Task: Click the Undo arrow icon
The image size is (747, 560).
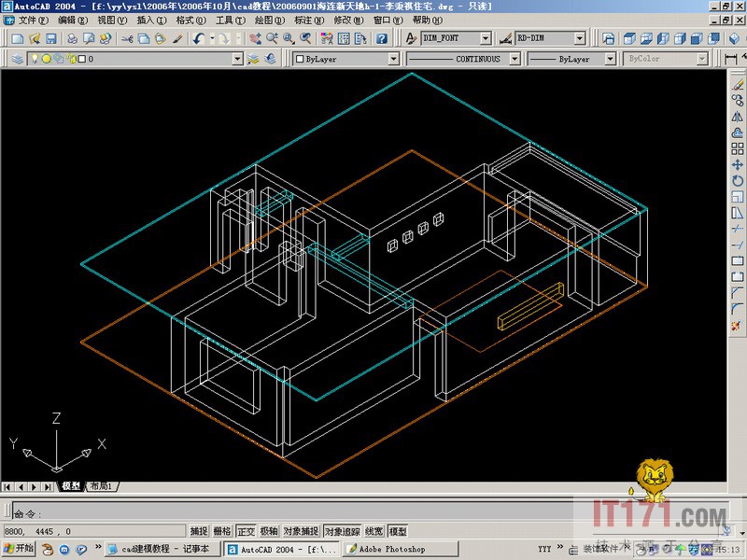Action: point(199,39)
